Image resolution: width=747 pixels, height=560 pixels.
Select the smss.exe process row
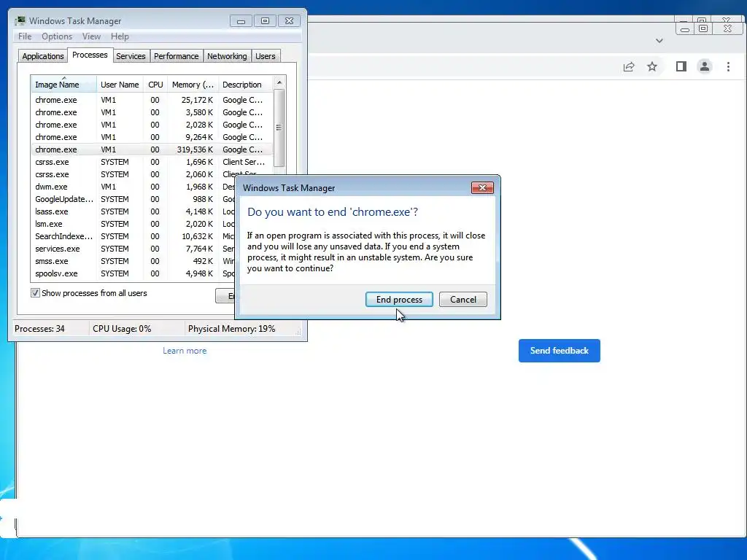click(133, 261)
